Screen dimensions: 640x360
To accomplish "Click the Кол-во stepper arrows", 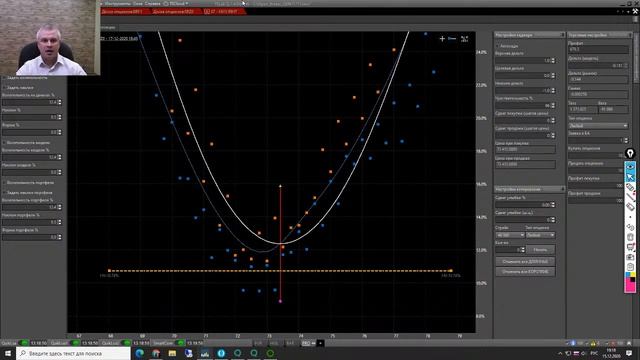I will pyautogui.click(x=522, y=249).
